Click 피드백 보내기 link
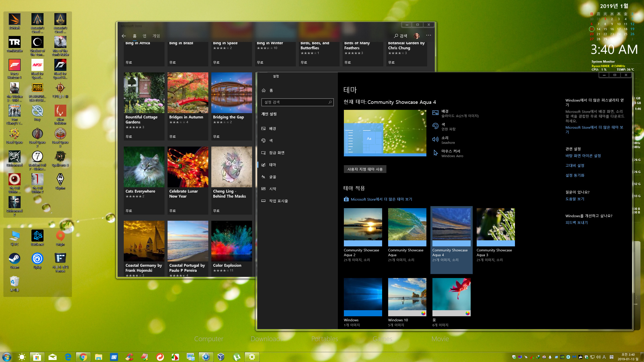This screenshot has width=644, height=362. coord(576,222)
